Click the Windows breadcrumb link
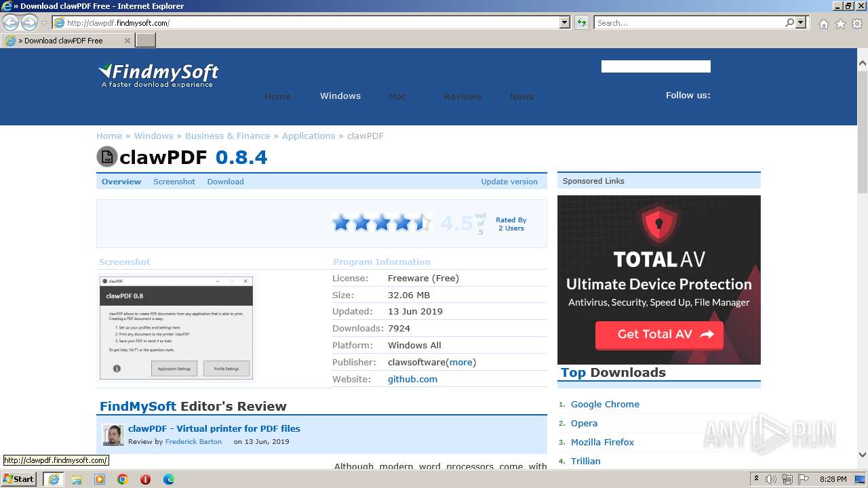 point(153,136)
